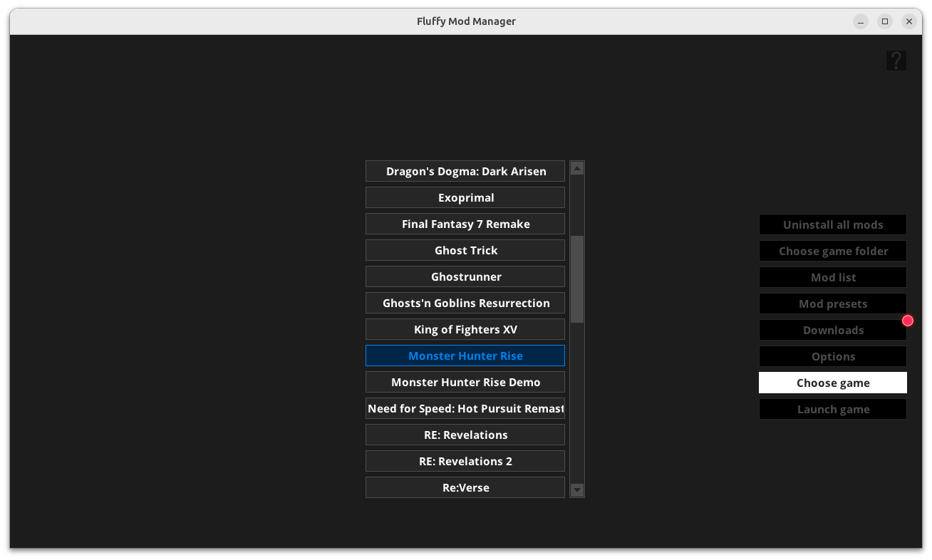This screenshot has height=560, width=932.
Task: Open Choose game folder
Action: (x=833, y=251)
